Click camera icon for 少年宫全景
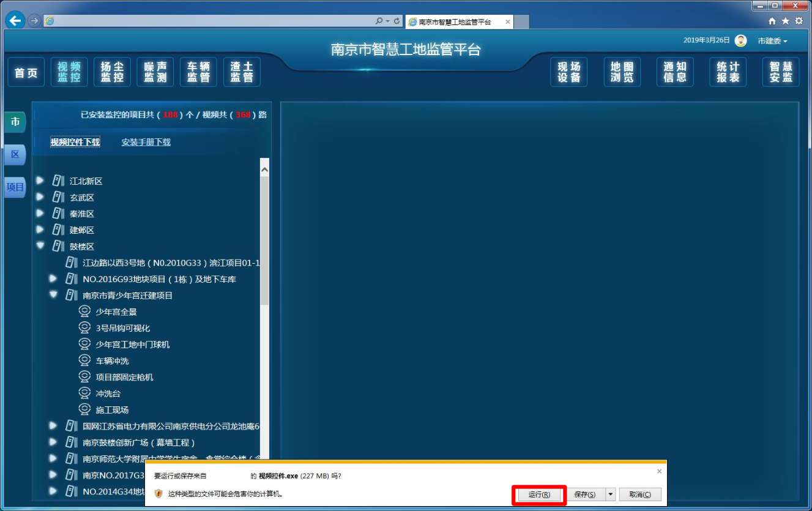The width and height of the screenshot is (812, 511). pos(84,311)
